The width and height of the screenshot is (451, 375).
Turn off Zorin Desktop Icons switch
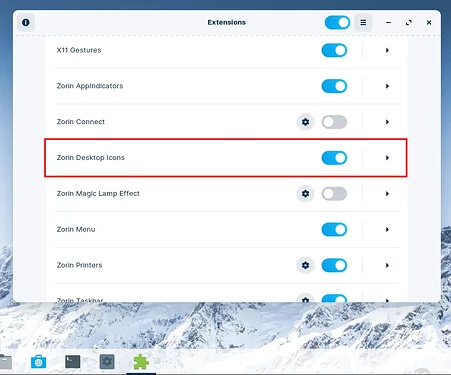click(334, 158)
